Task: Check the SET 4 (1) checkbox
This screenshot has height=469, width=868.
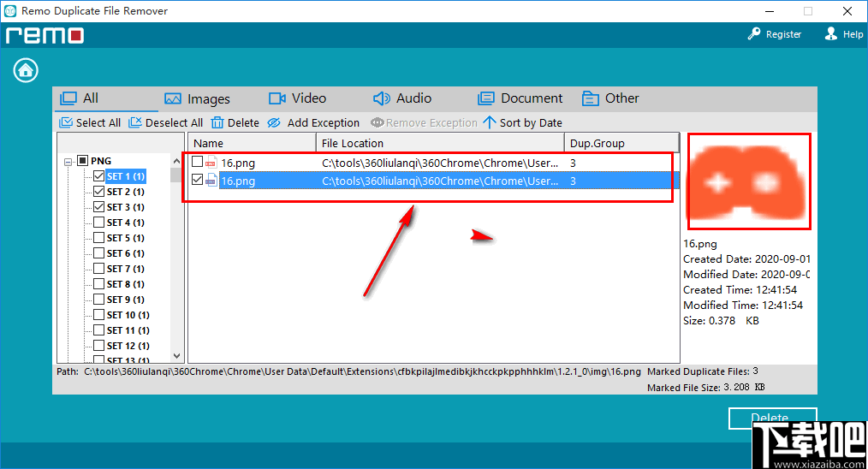Action: [x=99, y=223]
